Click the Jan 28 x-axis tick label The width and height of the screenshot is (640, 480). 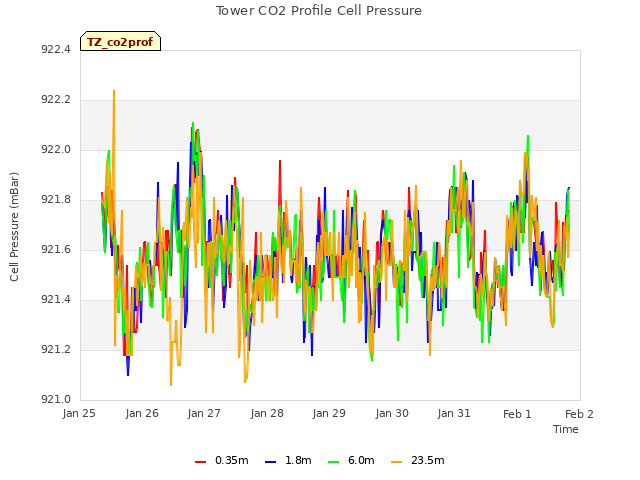coord(267,413)
